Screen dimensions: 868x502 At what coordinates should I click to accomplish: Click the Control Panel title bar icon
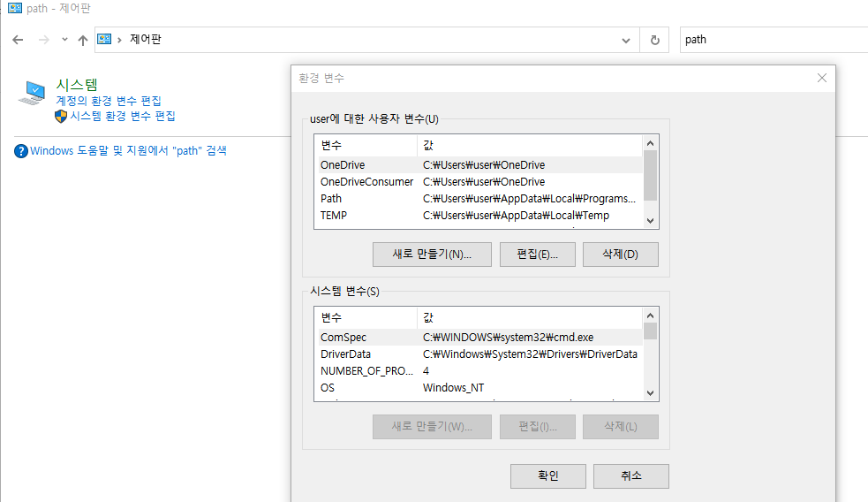coord(15,8)
